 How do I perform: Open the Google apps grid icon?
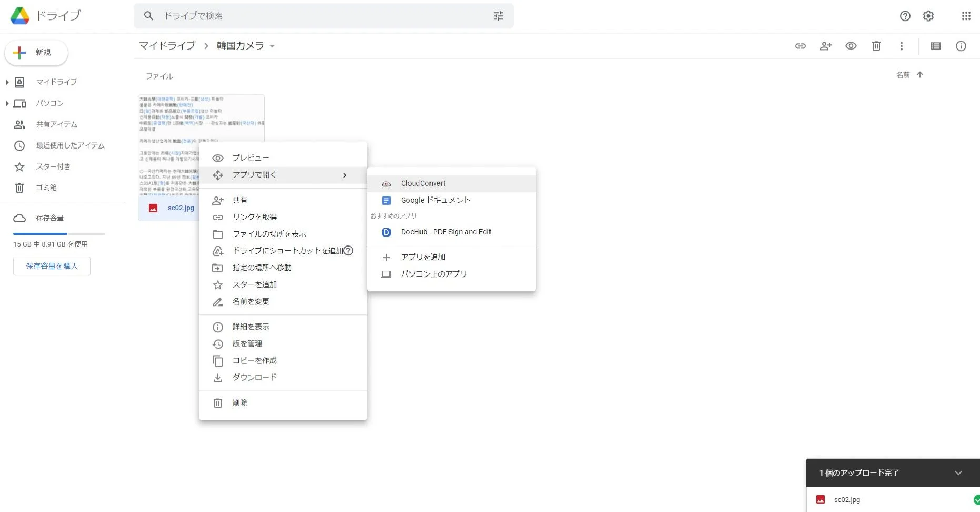click(x=966, y=16)
